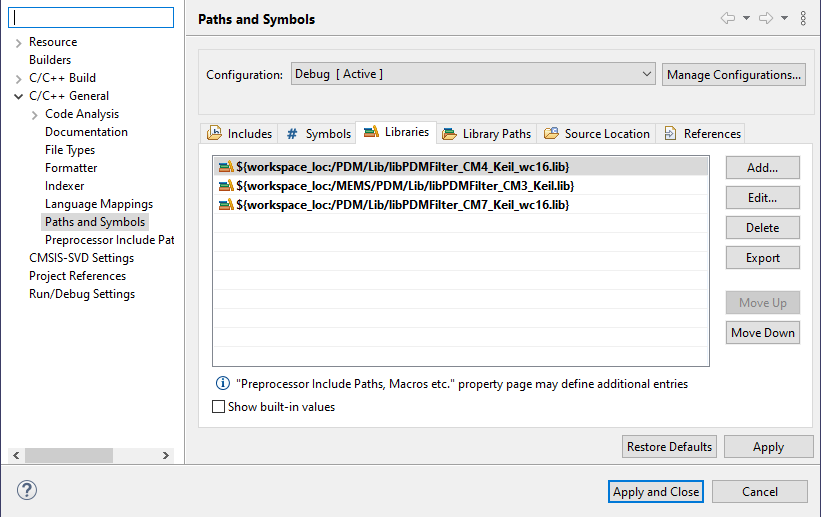Open the three-dot view menu icon

(803, 18)
